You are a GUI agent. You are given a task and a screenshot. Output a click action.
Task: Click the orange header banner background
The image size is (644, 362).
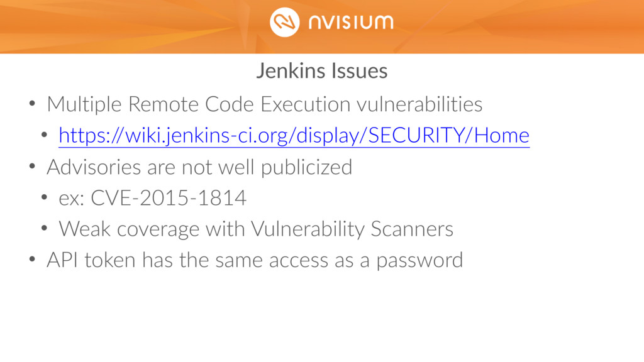point(123,26)
